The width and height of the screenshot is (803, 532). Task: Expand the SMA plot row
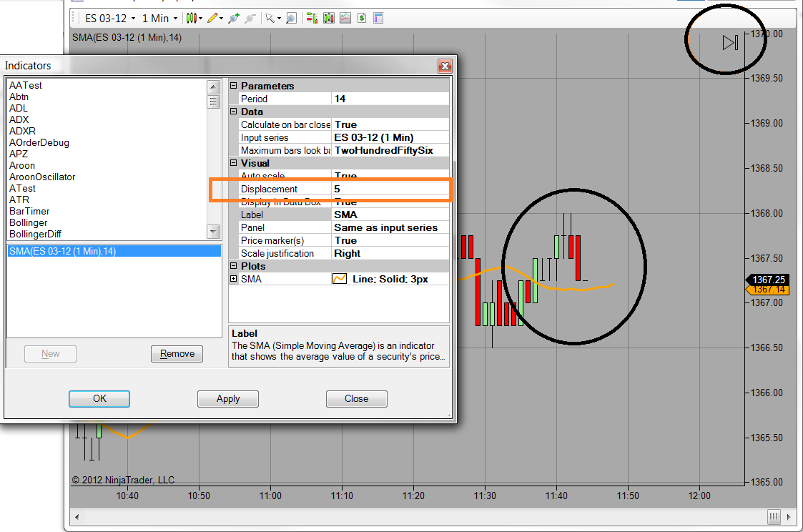point(234,279)
